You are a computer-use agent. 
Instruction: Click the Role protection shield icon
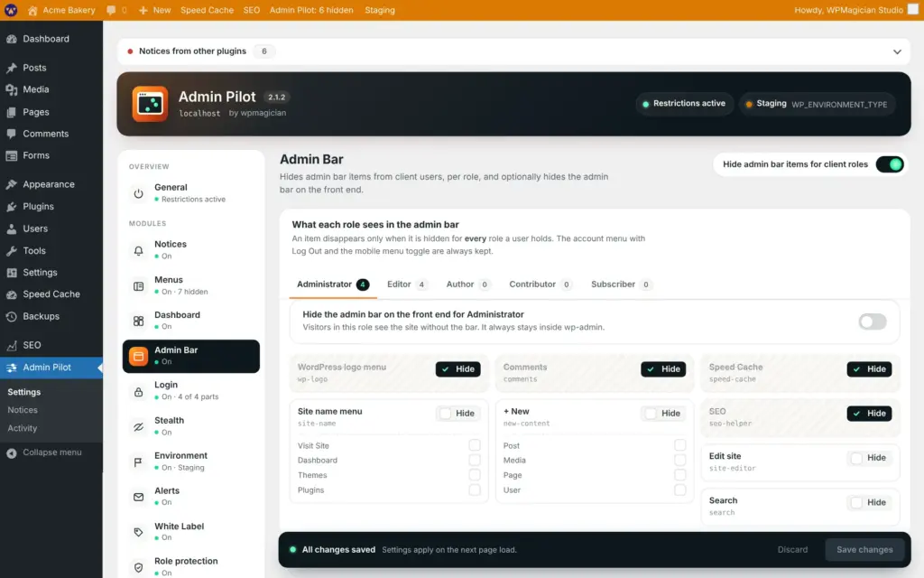pyautogui.click(x=138, y=567)
